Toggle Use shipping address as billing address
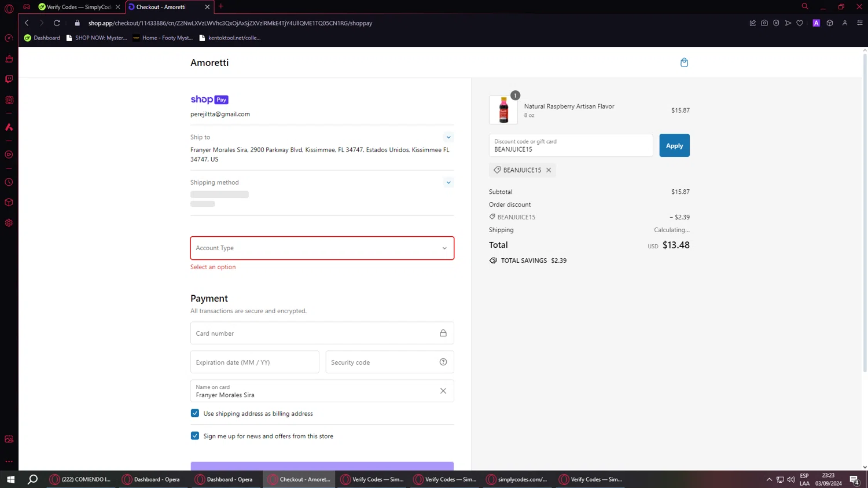 tap(195, 413)
